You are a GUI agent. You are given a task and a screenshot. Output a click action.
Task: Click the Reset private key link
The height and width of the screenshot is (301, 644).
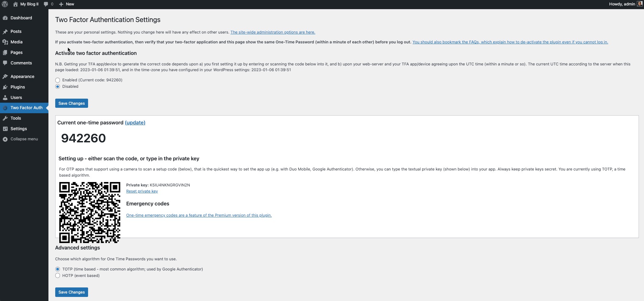pos(142,192)
